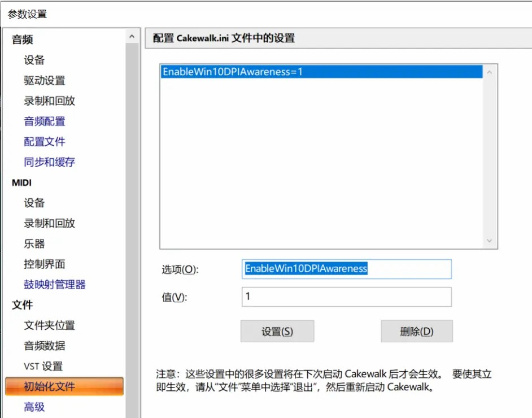This screenshot has height=418, width=532.
Task: Open the 控制界面 settings page
Action: pyautogui.click(x=45, y=264)
